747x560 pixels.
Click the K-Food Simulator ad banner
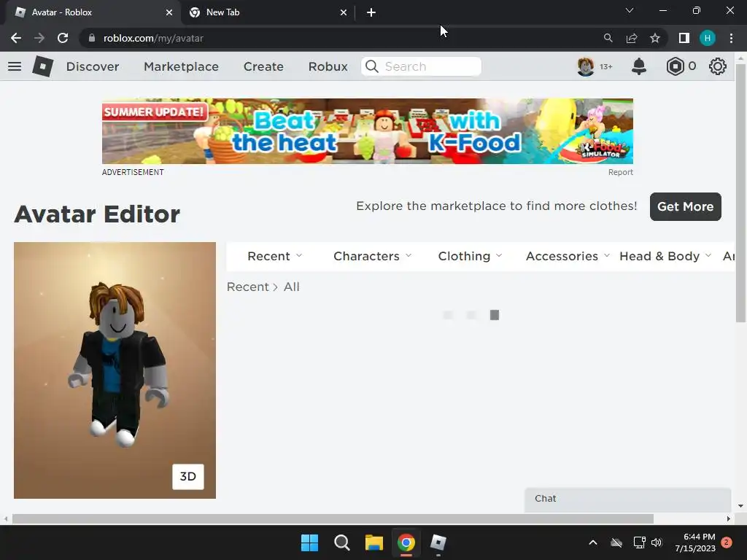pos(368,131)
